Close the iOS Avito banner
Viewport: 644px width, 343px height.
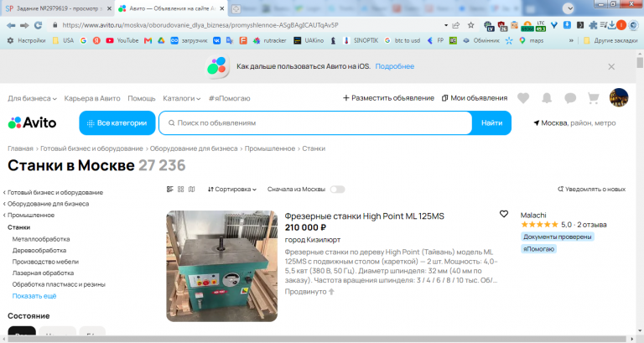[x=611, y=66]
